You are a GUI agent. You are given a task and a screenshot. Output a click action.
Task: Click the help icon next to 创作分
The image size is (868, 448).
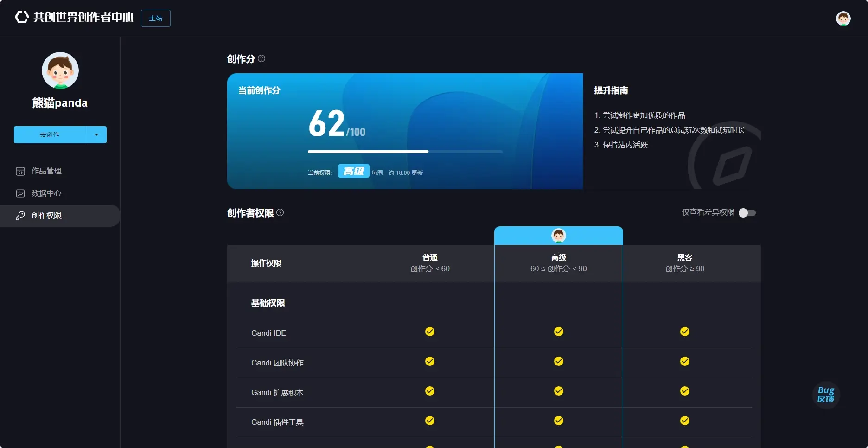[x=262, y=58]
